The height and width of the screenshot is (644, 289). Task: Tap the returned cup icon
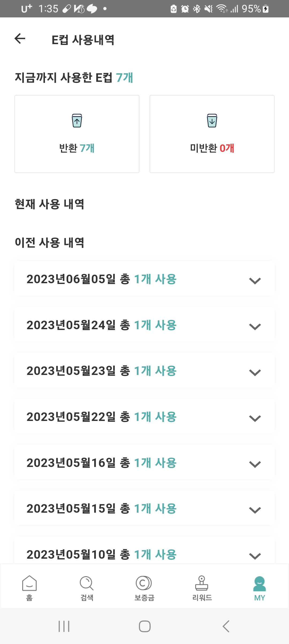[x=77, y=121]
